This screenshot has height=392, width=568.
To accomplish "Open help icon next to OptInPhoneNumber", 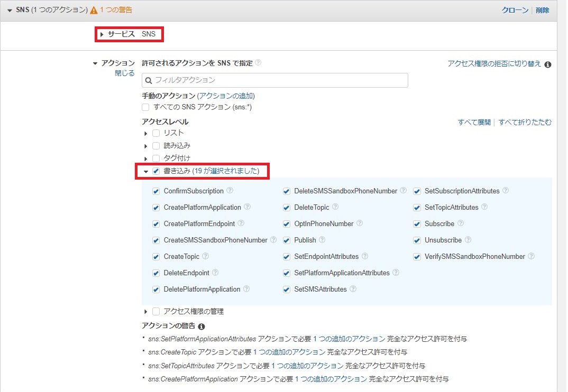I will (x=359, y=223).
